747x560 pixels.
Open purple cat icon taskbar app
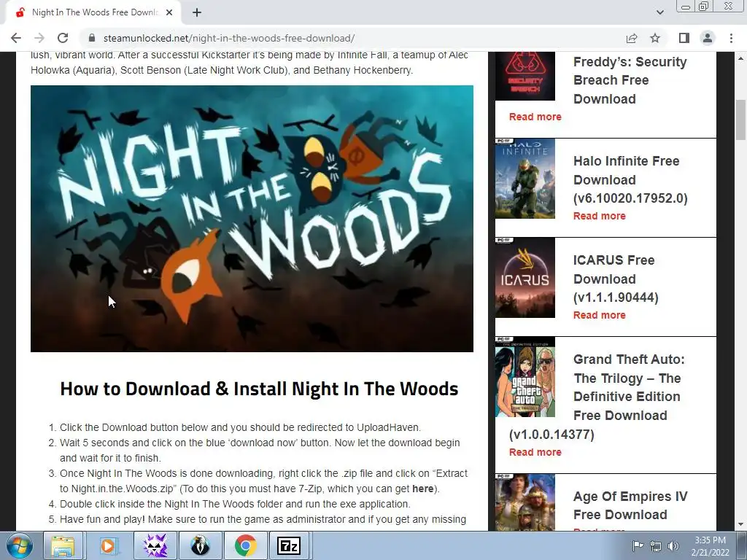tap(155, 545)
